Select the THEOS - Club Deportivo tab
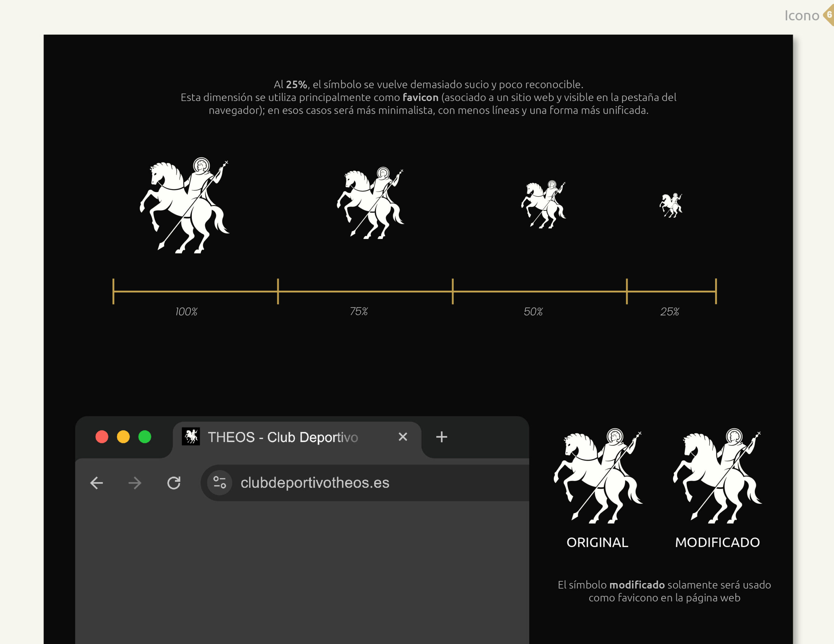 pyautogui.click(x=282, y=437)
